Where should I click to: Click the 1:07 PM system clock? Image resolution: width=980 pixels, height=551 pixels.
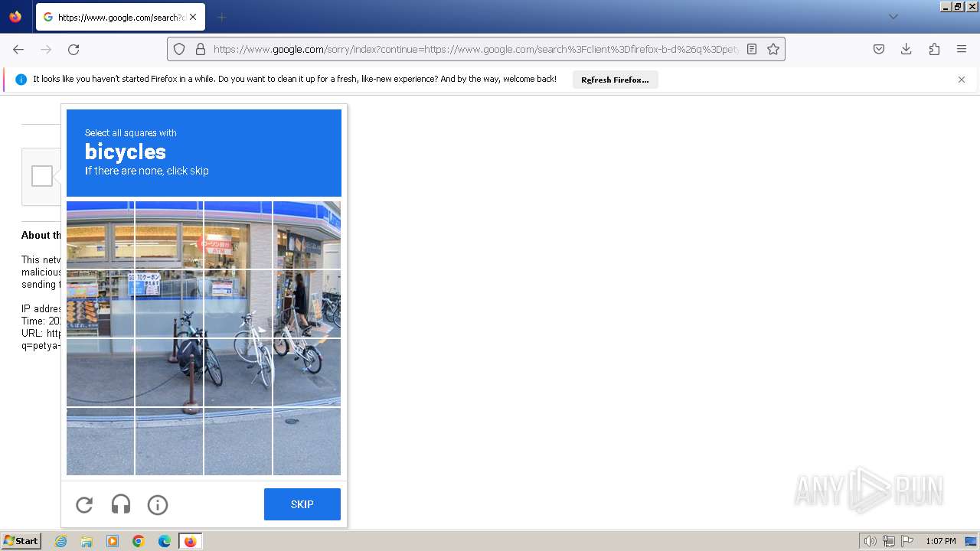(941, 541)
